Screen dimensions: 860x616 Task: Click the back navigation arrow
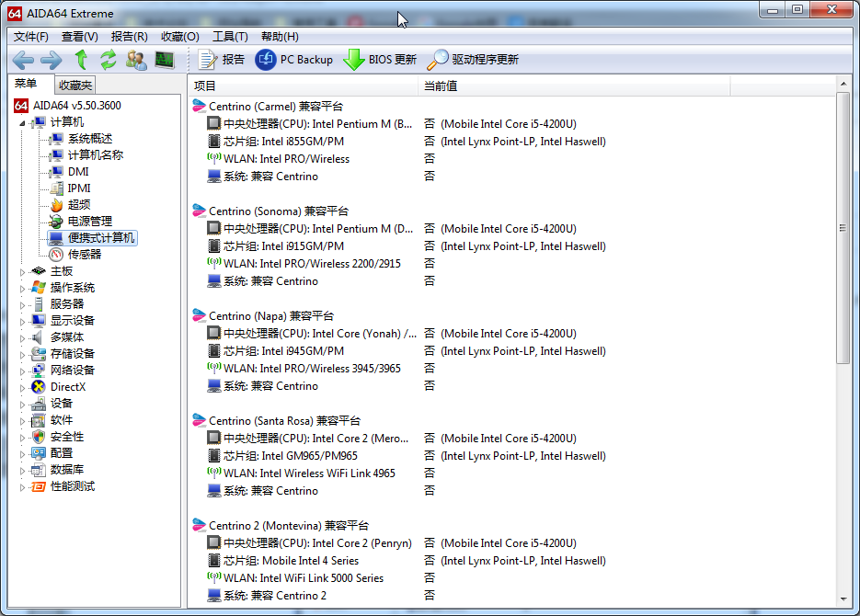pos(23,60)
